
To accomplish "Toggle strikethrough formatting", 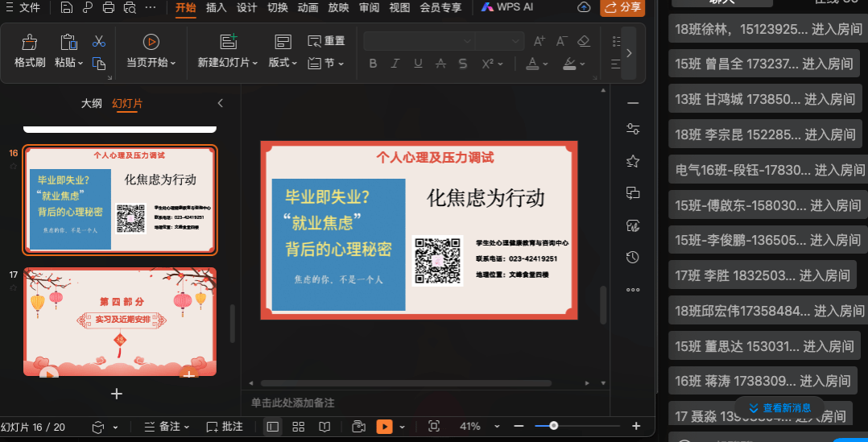I will point(440,64).
